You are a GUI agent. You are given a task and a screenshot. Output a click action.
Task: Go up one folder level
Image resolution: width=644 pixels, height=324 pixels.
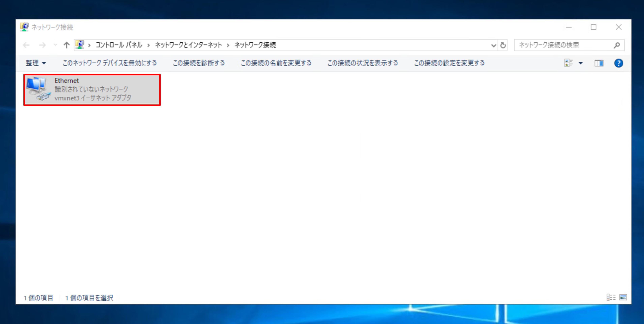click(66, 45)
